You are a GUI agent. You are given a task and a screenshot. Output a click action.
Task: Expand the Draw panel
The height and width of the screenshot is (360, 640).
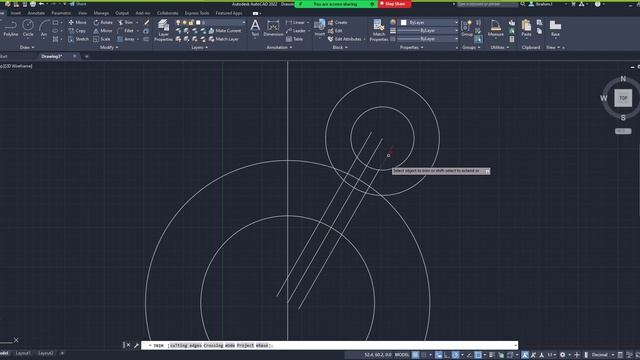point(27,47)
